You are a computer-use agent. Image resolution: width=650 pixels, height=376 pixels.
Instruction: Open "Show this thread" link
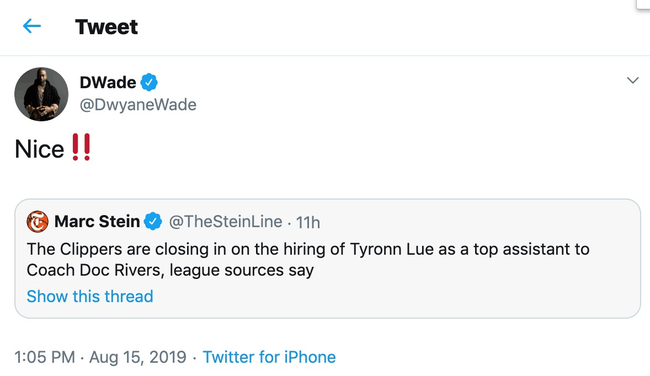point(90,296)
